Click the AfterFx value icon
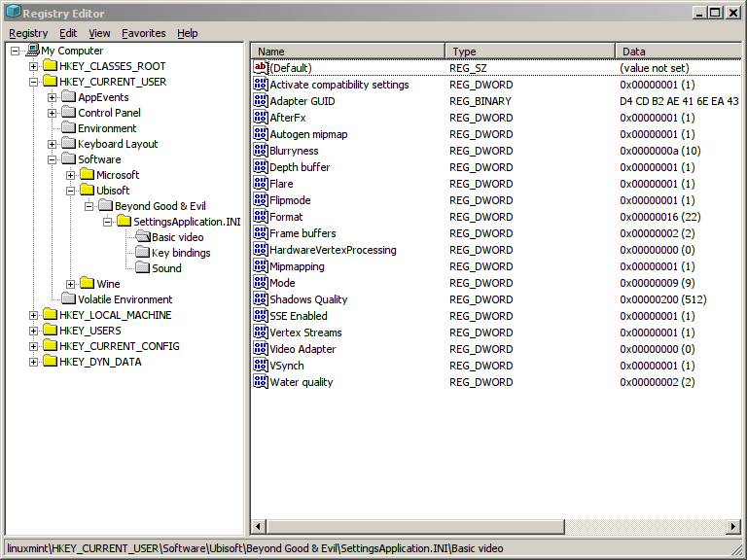This screenshot has height=560, width=747. pyautogui.click(x=261, y=117)
